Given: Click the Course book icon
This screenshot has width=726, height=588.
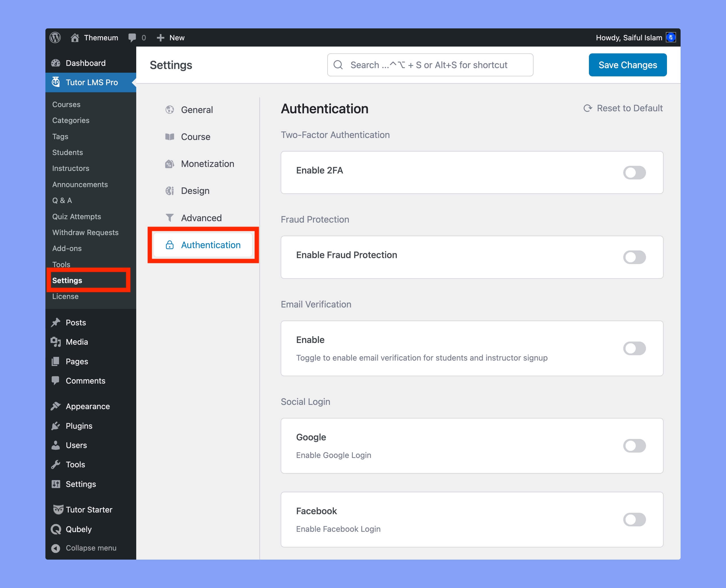Looking at the screenshot, I should pyautogui.click(x=170, y=137).
